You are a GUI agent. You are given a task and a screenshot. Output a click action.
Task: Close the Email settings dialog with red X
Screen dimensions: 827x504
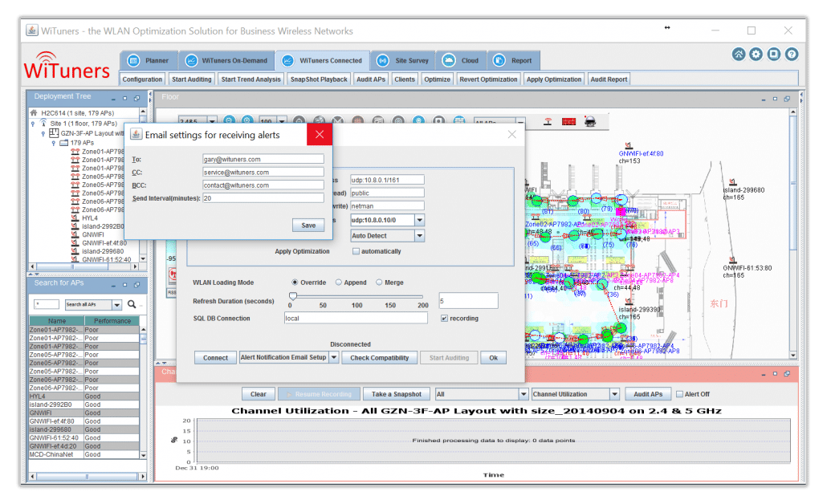pyautogui.click(x=320, y=135)
